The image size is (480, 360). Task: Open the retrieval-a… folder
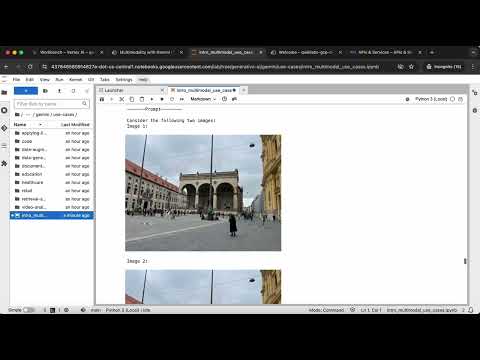pyautogui.click(x=52, y=199)
